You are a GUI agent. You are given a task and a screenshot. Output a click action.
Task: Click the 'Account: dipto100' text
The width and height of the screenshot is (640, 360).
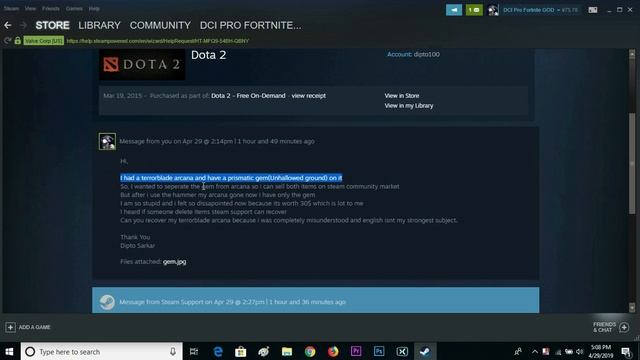coord(413,54)
